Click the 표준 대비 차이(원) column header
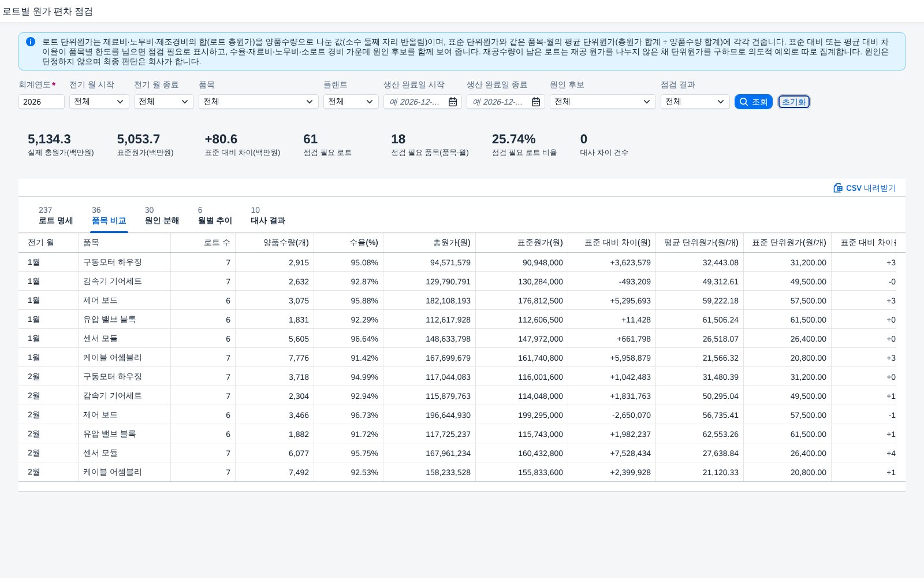Screen dimensions: 924x578 612,243
